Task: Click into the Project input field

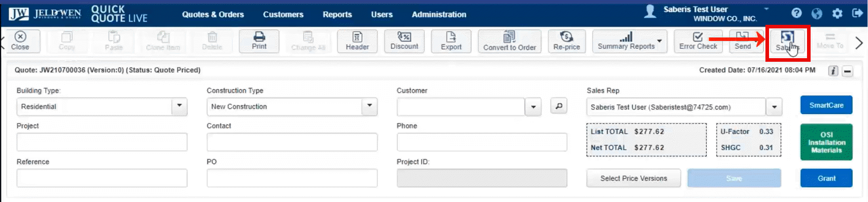Action: click(102, 142)
